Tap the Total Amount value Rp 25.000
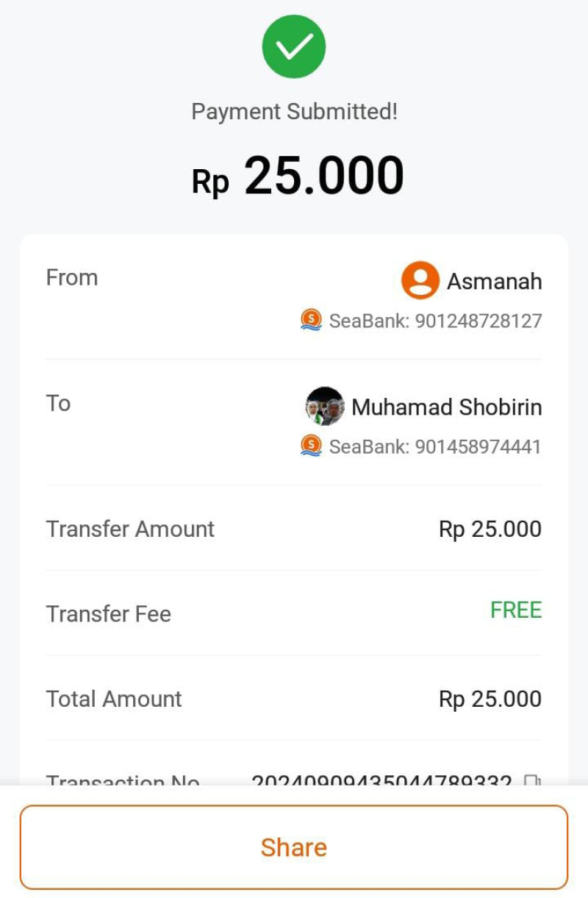The height and width of the screenshot is (898, 588). click(490, 699)
